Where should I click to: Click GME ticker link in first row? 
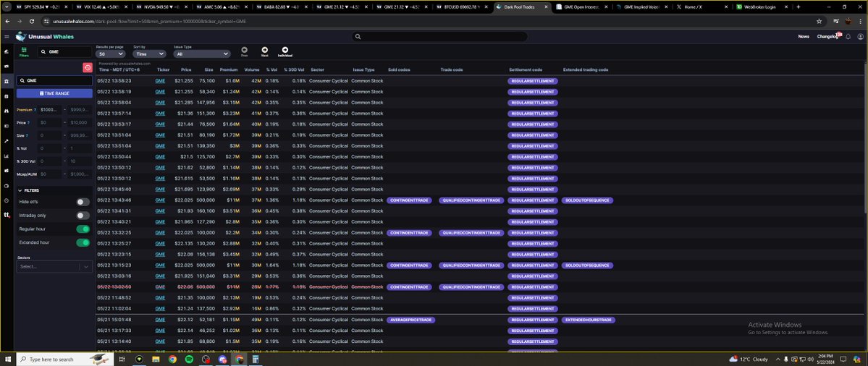click(x=159, y=81)
